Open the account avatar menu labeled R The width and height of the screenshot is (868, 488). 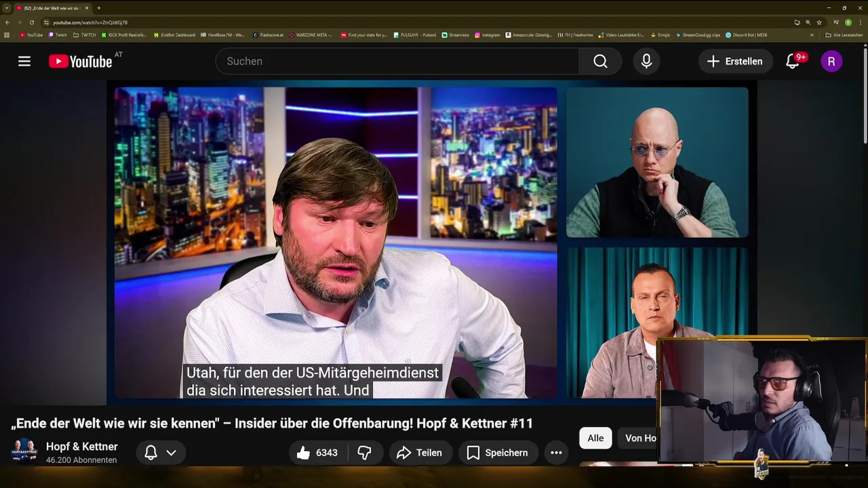click(x=831, y=61)
